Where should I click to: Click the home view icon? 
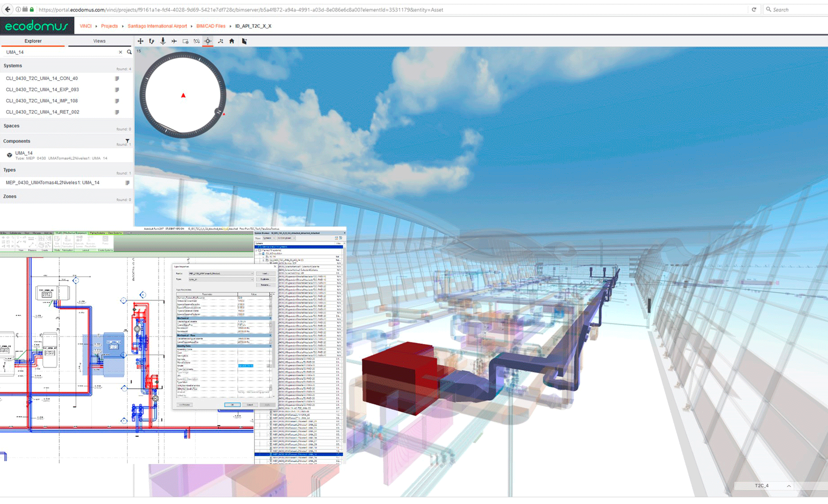pyautogui.click(x=232, y=41)
